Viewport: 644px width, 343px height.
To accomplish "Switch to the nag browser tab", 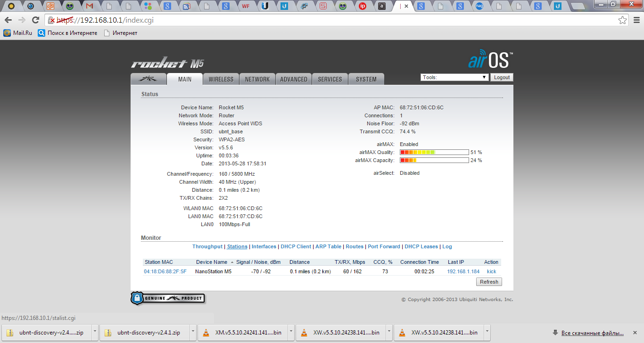I will pos(479,6).
